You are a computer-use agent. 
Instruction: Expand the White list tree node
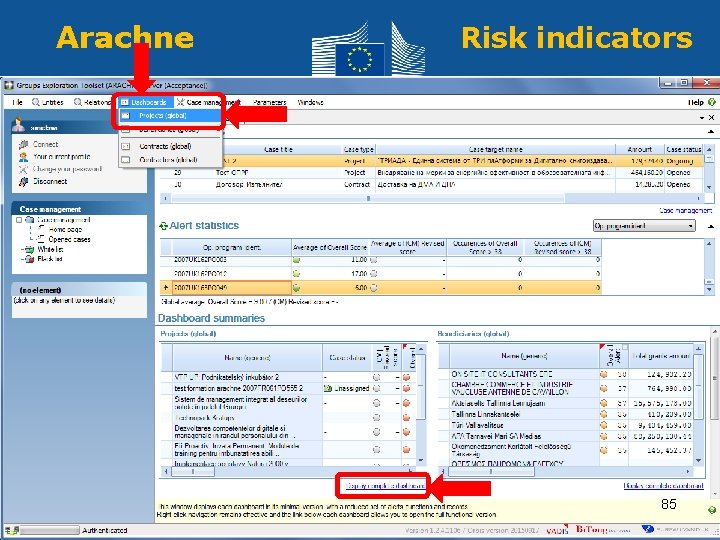click(x=22, y=249)
